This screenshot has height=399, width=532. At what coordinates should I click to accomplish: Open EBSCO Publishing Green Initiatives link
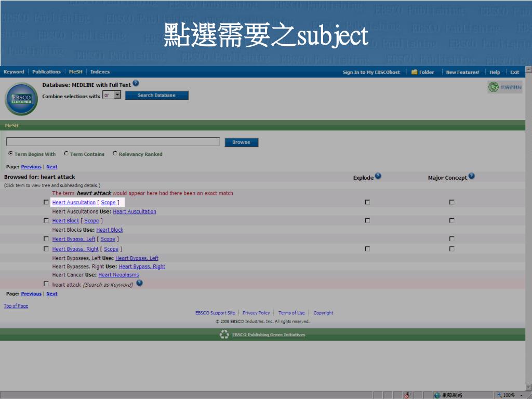tap(269, 335)
